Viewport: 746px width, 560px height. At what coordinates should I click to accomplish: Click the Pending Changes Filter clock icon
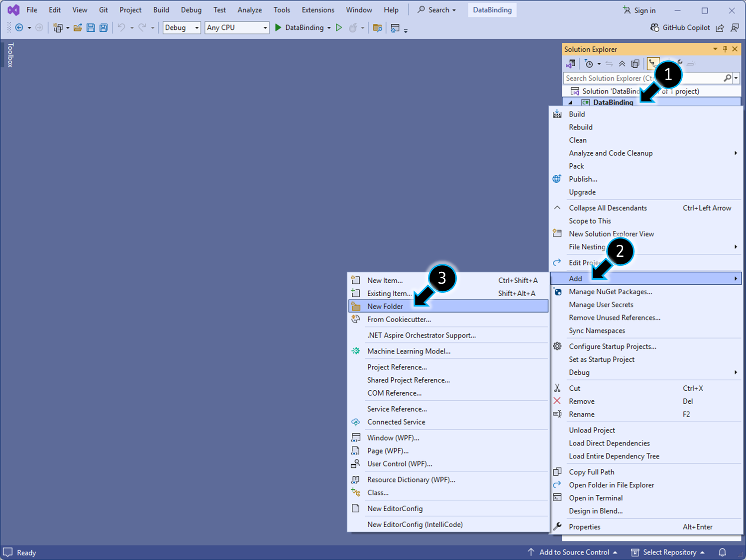tap(589, 64)
